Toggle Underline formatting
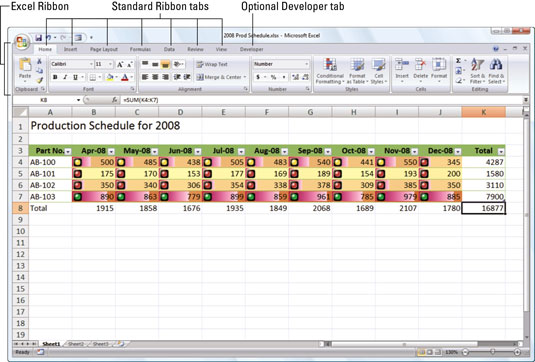 [x=75, y=77]
